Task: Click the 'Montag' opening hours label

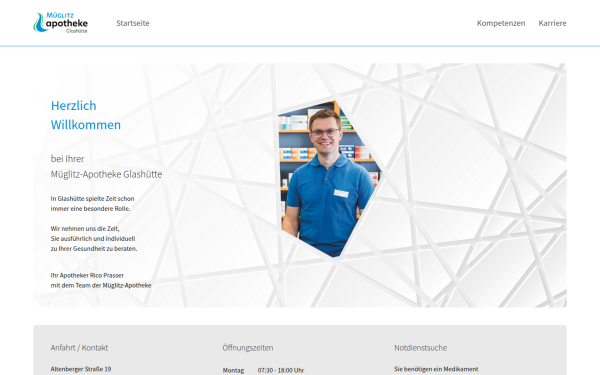Action: pyautogui.click(x=233, y=370)
